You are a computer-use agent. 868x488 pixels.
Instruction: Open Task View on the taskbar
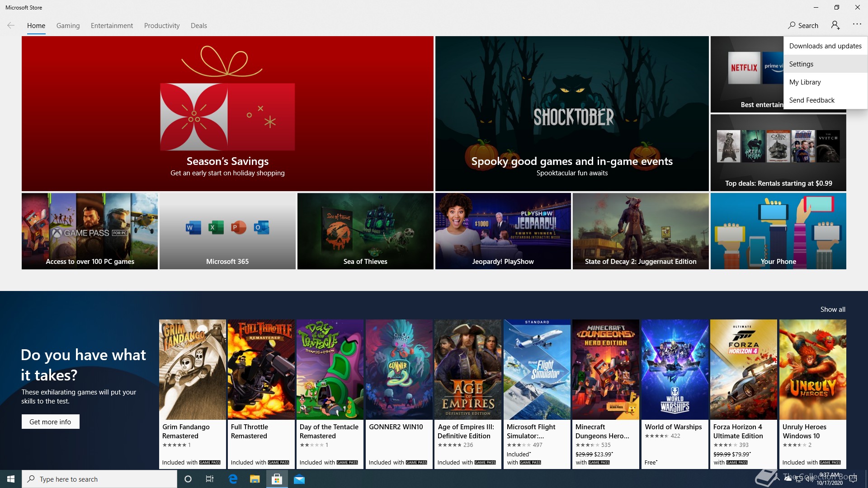210,479
